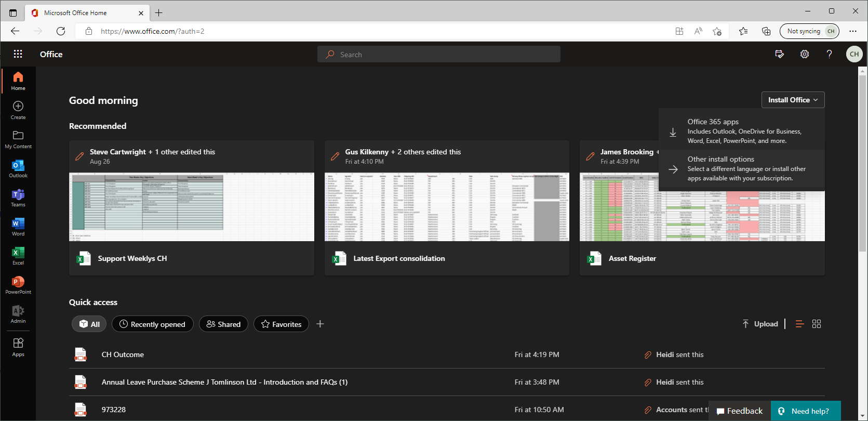Open the Feedback button
The height and width of the screenshot is (421, 868).
(x=740, y=411)
